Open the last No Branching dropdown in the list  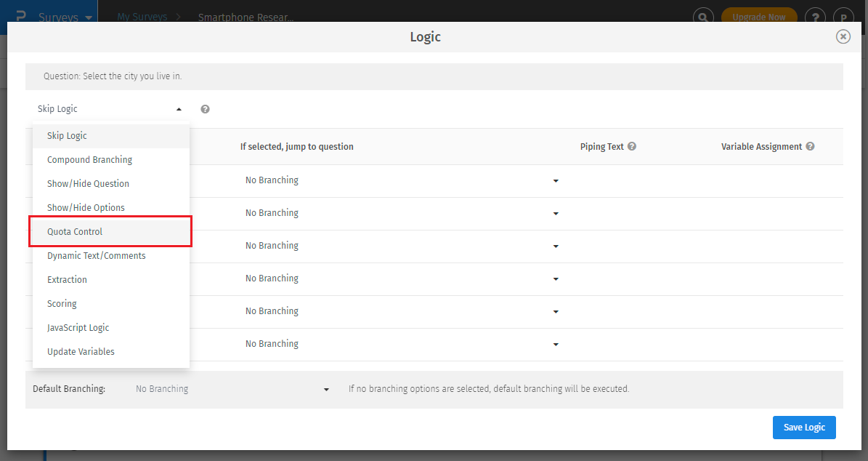click(556, 345)
